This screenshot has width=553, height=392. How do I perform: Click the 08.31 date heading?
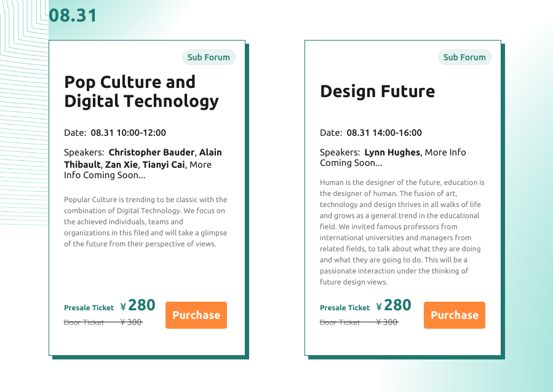(x=73, y=15)
